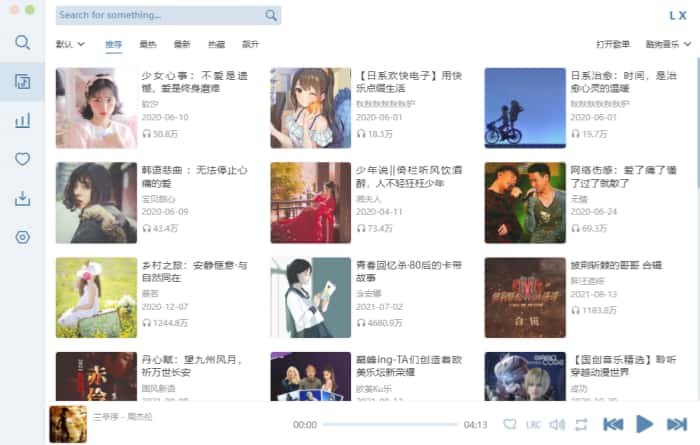Toggle the LRC desktop lyrics button
This screenshot has height=445, width=700.
tap(533, 424)
